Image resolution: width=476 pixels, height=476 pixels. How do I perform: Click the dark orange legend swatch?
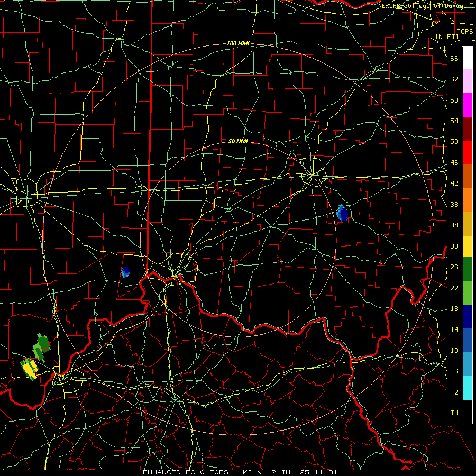click(x=467, y=176)
